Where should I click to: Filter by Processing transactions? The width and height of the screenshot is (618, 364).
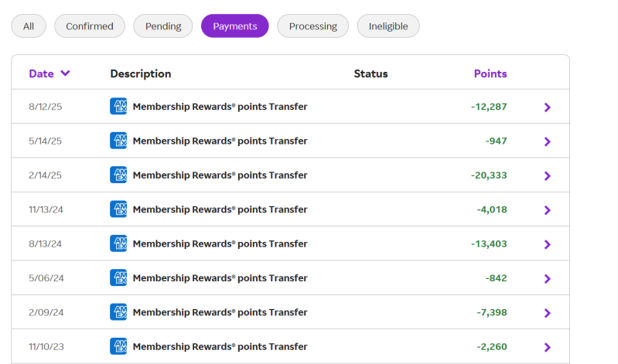click(313, 26)
